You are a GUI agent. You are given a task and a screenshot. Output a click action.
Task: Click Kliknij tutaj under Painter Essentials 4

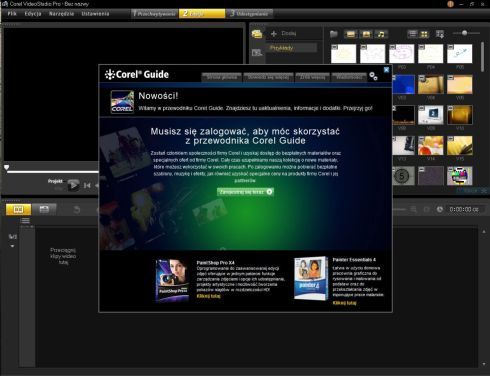[x=344, y=303]
